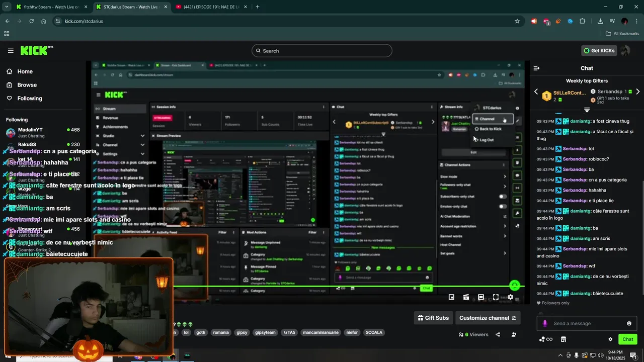Open the chat shop icon
The width and height of the screenshot is (644, 362).
(563, 339)
